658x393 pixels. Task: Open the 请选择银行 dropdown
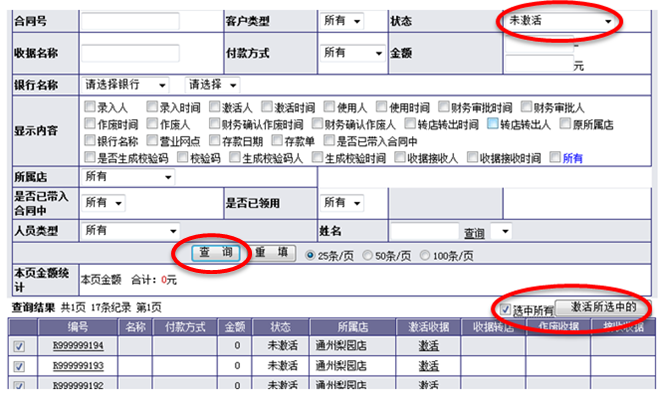(x=125, y=85)
